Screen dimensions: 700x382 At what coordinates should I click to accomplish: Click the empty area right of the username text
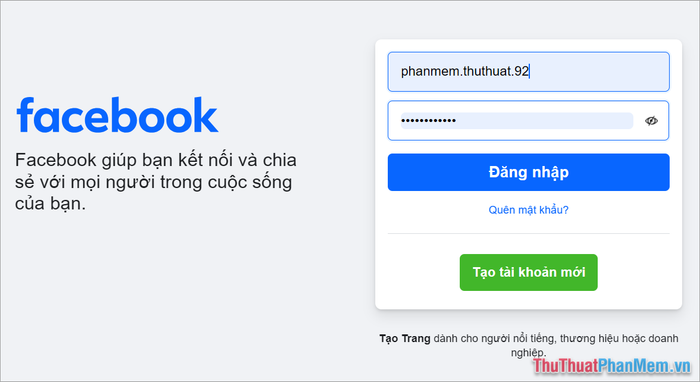(x=598, y=72)
